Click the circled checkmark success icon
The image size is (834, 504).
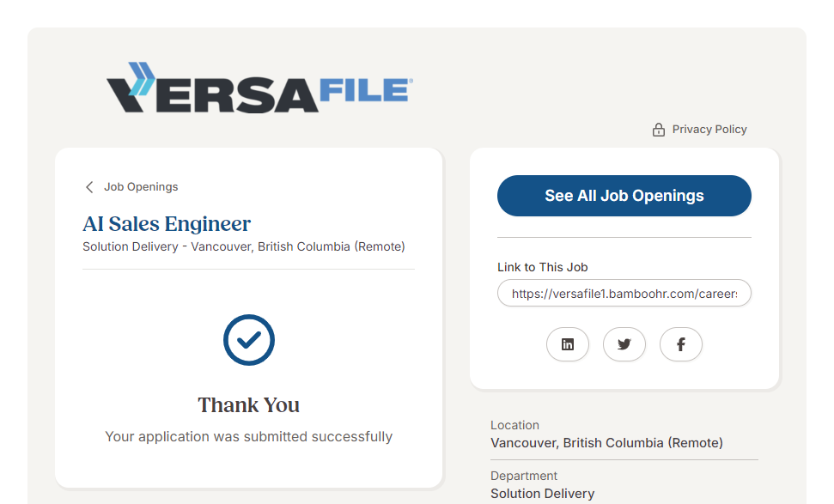249,340
